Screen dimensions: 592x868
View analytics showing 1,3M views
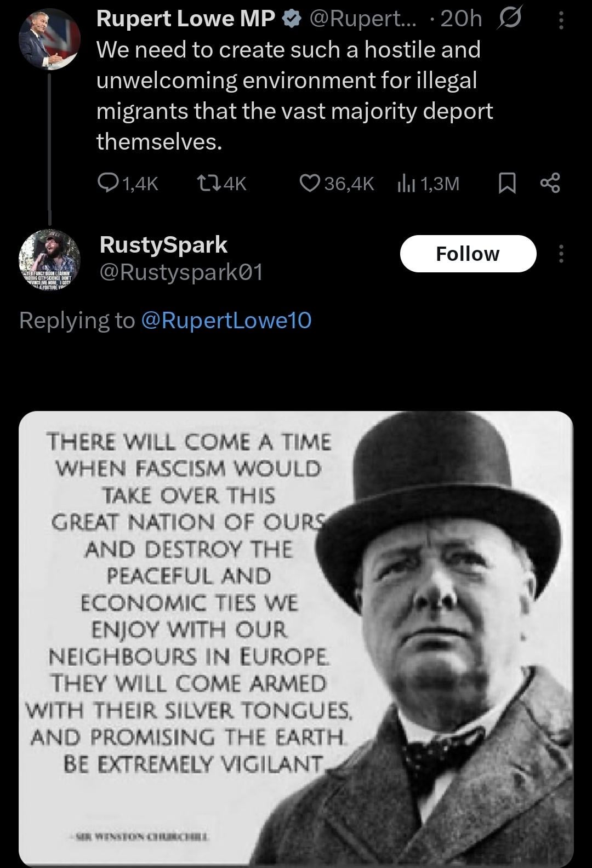tap(405, 183)
